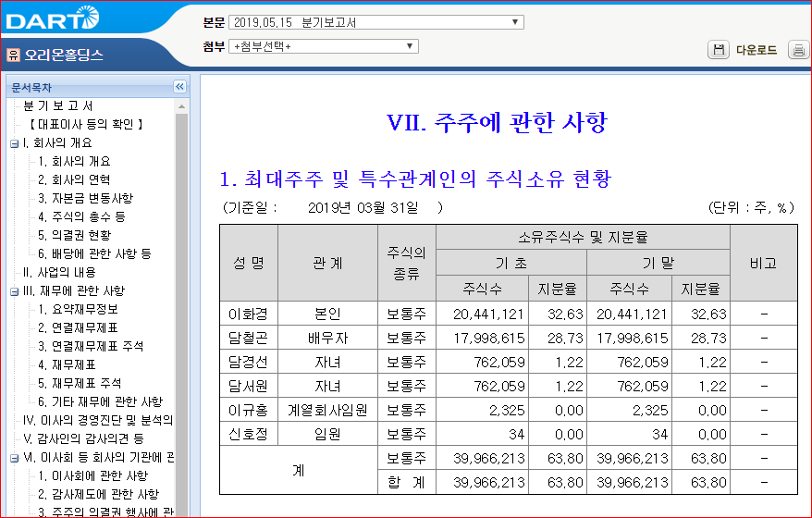812x518 pixels.
Task: Click the 성 명 column header
Action: [249, 263]
